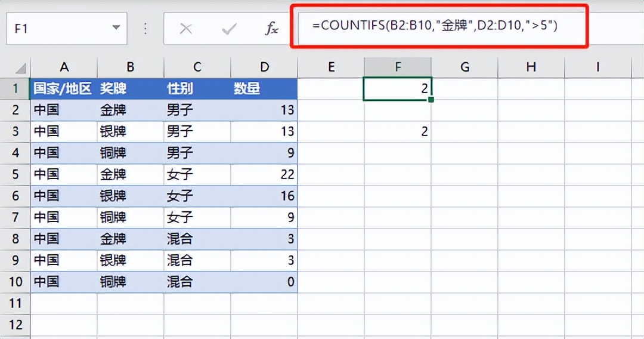
Task: Select 中国 in row 10
Action: coord(64,282)
